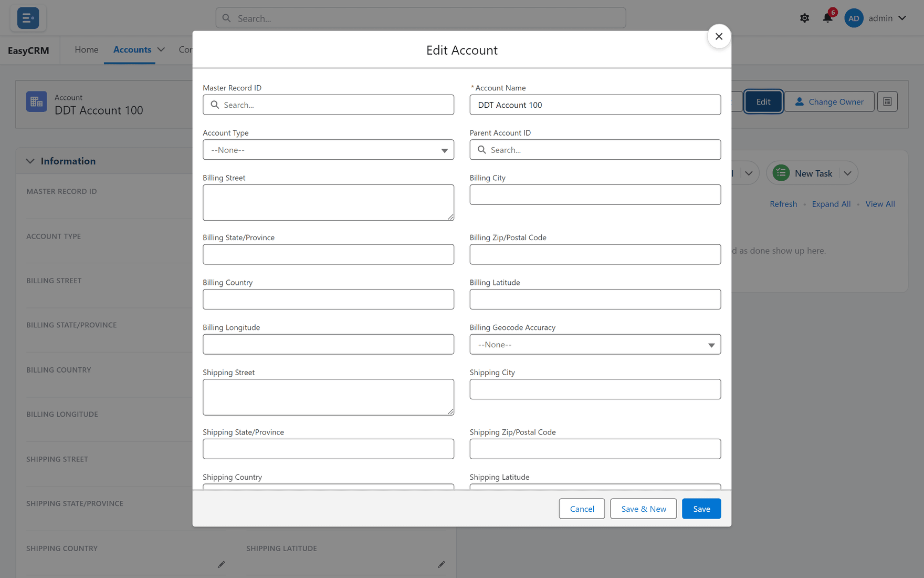The height and width of the screenshot is (578, 924).
Task: Click the Billing Country field
Action: tap(328, 299)
